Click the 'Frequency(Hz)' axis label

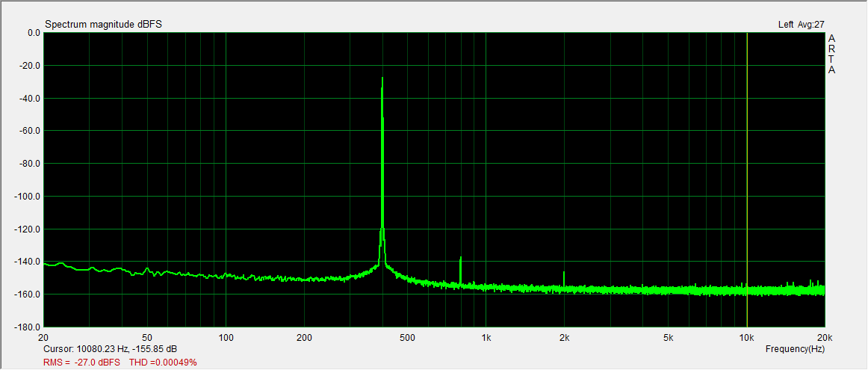click(795, 349)
